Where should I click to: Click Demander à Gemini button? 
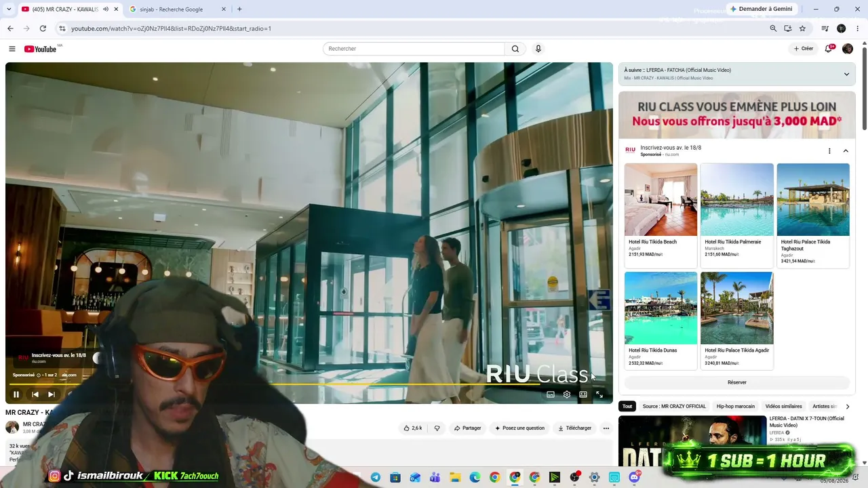pyautogui.click(x=762, y=9)
